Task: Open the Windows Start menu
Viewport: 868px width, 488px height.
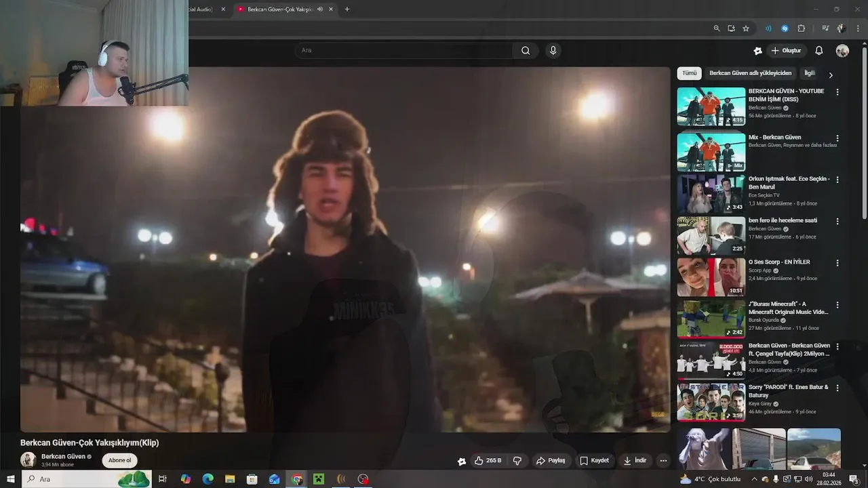Action: [10, 479]
